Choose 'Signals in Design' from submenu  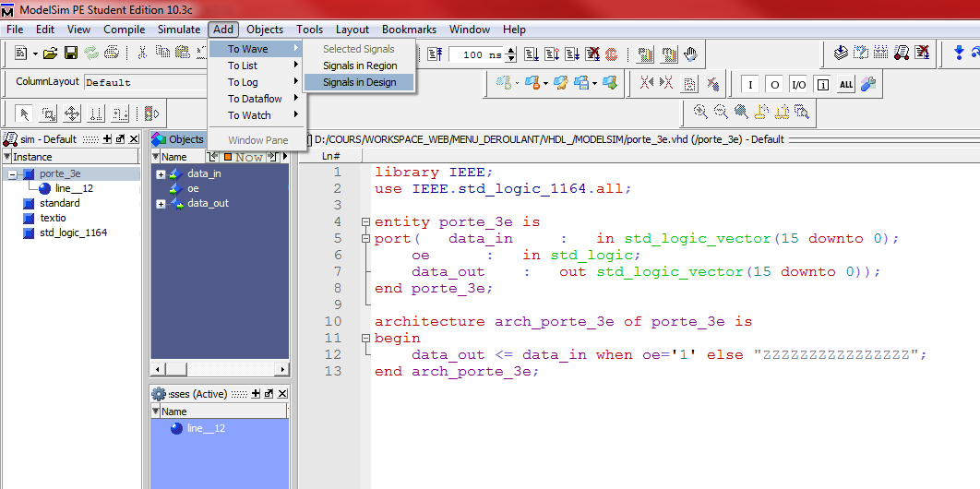coord(359,82)
